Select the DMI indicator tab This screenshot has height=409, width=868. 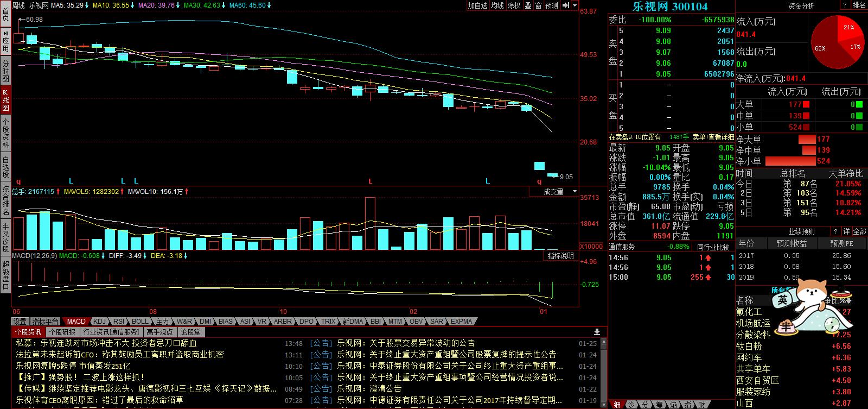205,322
